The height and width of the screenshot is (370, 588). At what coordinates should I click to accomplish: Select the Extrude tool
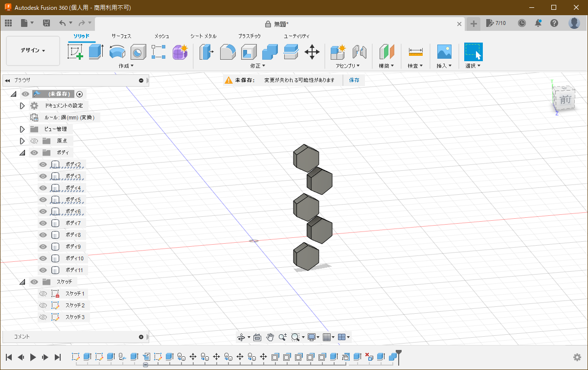[96, 52]
